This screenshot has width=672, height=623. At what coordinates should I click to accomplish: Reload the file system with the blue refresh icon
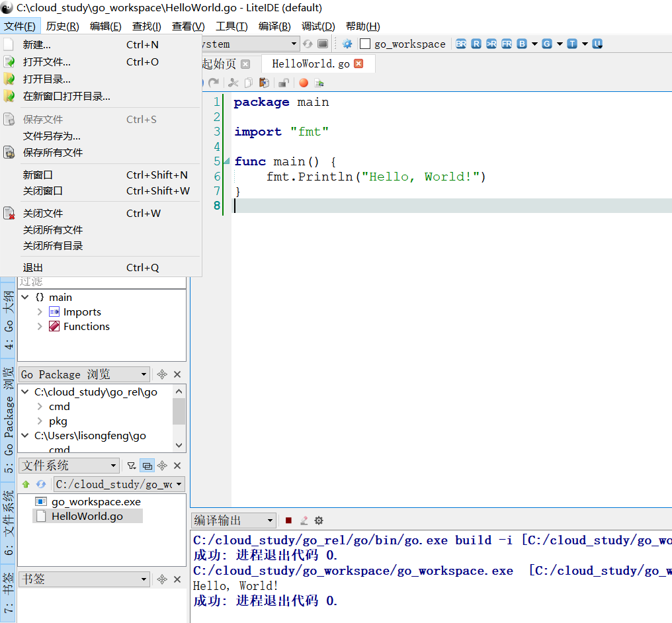pyautogui.click(x=41, y=484)
